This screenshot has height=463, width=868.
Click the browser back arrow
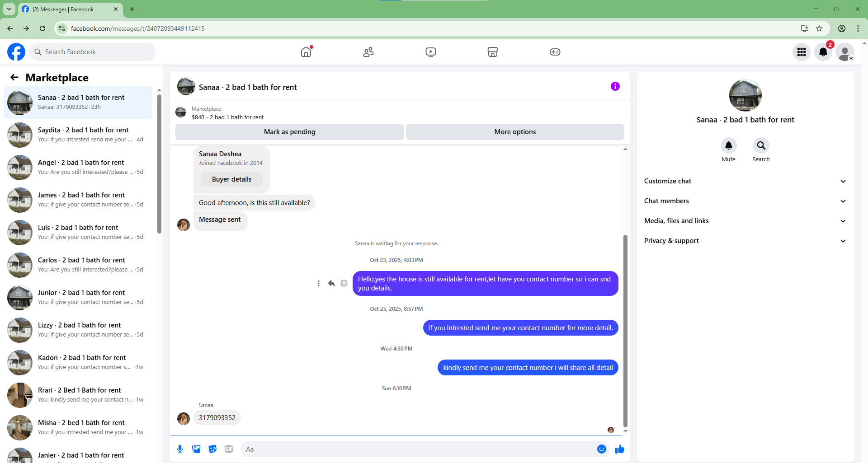coord(10,28)
